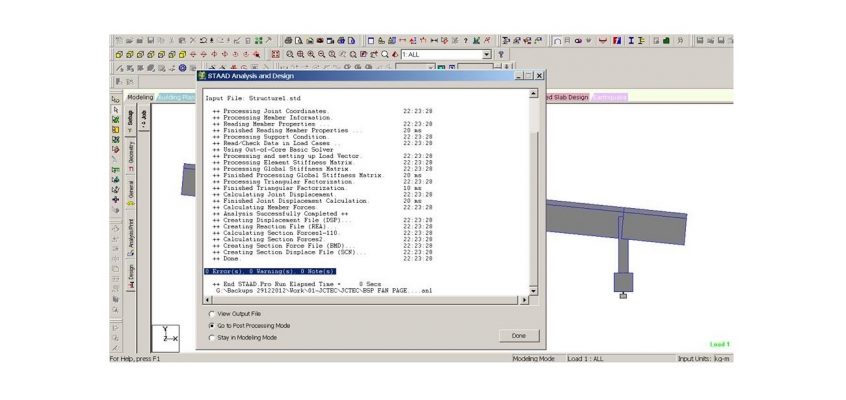
Task: Click the XYZ axis indicator in viewport
Action: point(166,338)
